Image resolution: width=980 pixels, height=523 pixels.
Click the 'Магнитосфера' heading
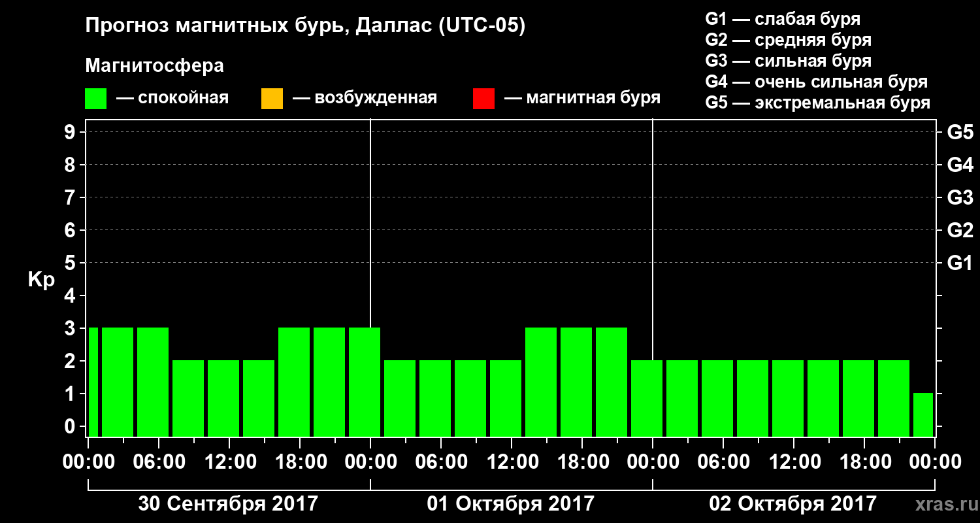pyautogui.click(x=154, y=66)
